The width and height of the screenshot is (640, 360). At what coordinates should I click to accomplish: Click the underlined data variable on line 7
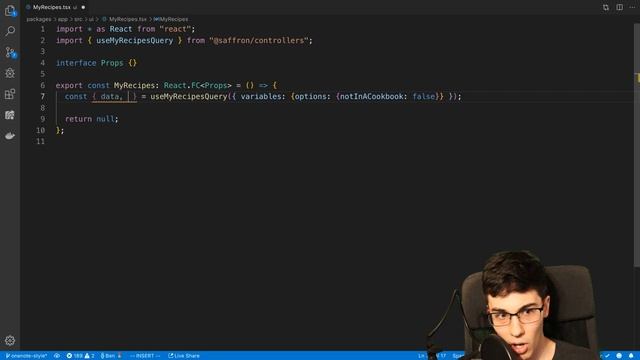109,96
